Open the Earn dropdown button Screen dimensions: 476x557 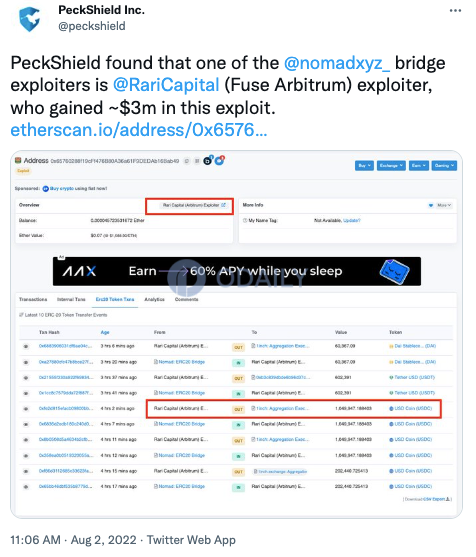(419, 166)
